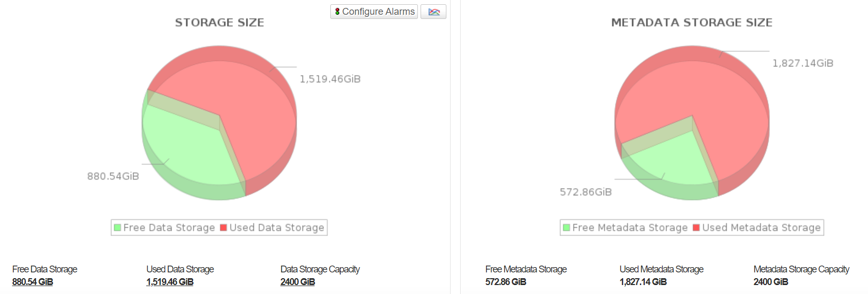Click green Free Metadata Storage legend square
Screen dimensions: 868x294
pos(566,228)
